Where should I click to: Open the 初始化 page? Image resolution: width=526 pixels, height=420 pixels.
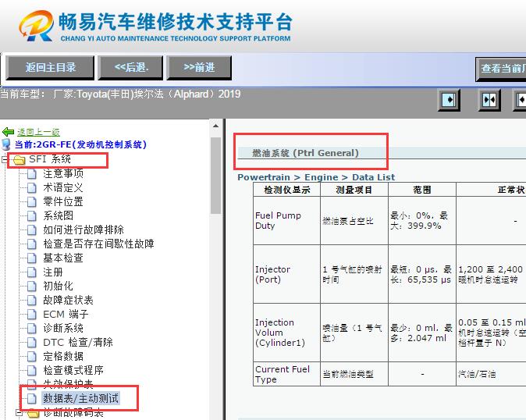[58, 287]
